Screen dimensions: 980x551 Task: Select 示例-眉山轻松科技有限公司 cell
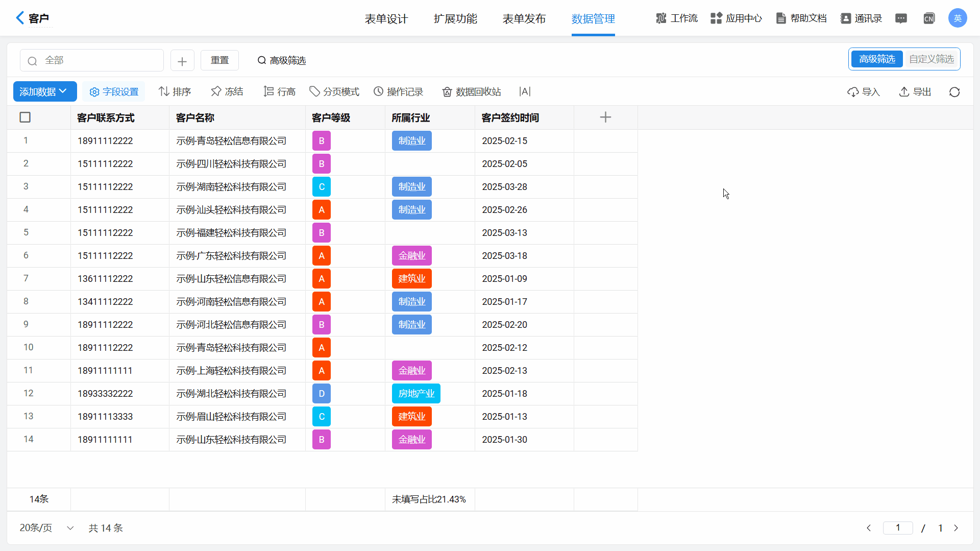(x=237, y=417)
